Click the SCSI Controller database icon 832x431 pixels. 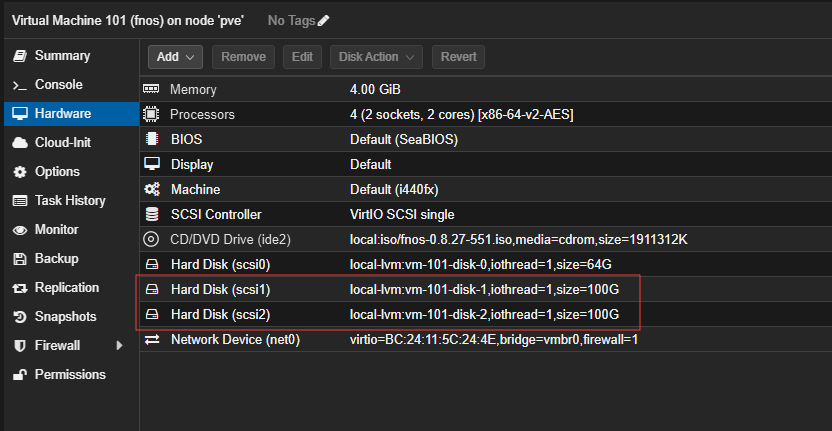tap(152, 214)
